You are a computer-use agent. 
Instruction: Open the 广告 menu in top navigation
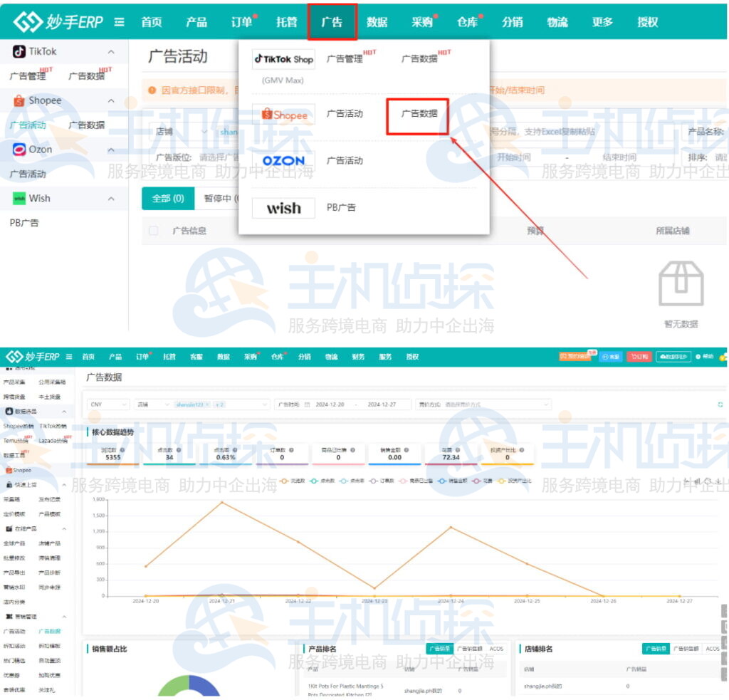[332, 22]
